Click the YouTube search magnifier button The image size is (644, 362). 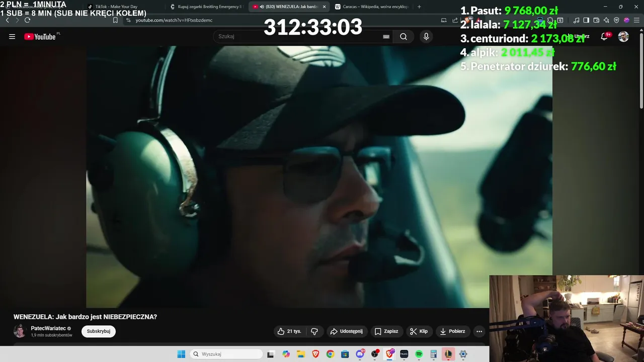pos(404,37)
